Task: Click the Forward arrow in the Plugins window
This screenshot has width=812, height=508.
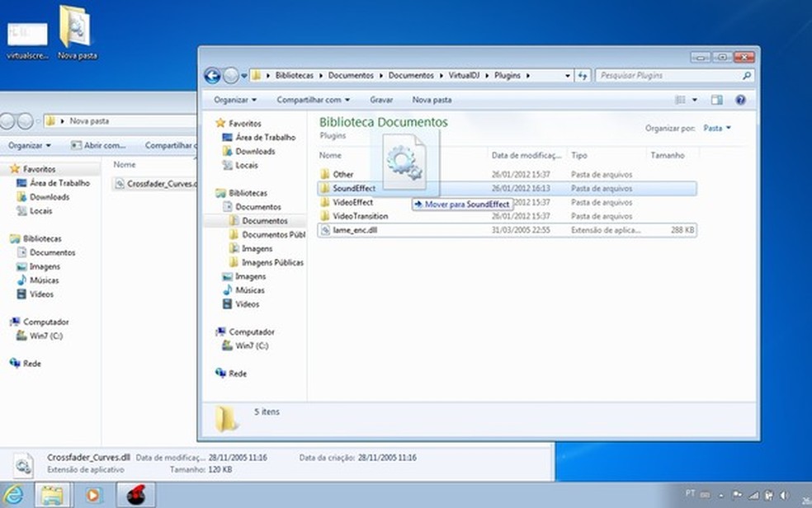Action: [231, 76]
